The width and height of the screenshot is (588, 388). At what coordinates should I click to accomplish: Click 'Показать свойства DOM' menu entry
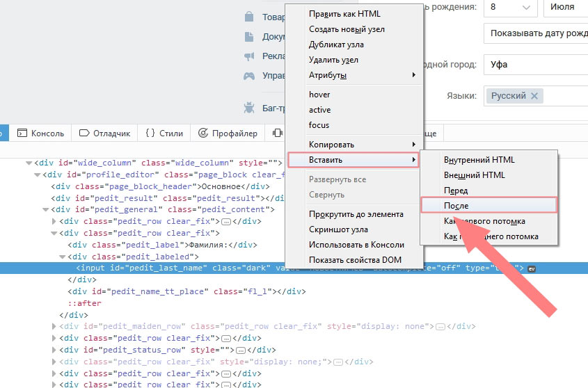point(354,260)
